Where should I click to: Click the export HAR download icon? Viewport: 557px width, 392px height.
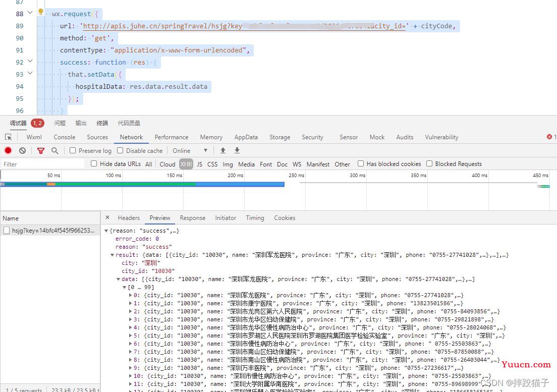coord(237,150)
